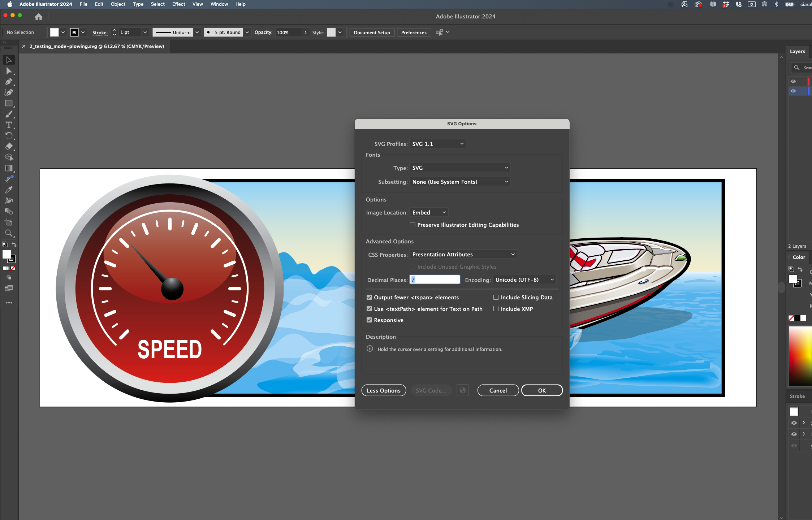
Task: Select the Eraser tool
Action: 9,147
